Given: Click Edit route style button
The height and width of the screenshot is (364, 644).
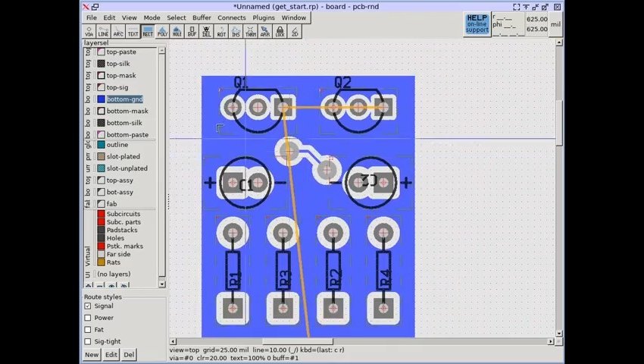Looking at the screenshot, I should pyautogui.click(x=111, y=355).
